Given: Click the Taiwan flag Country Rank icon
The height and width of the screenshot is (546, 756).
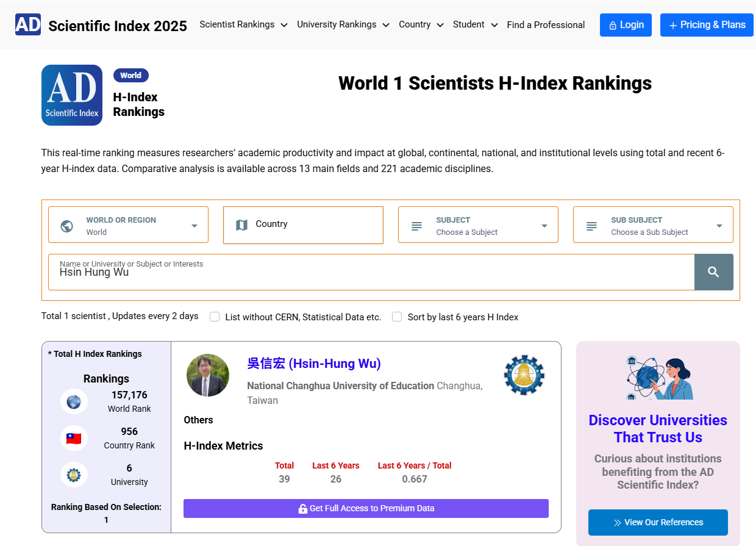Looking at the screenshot, I should [x=74, y=438].
